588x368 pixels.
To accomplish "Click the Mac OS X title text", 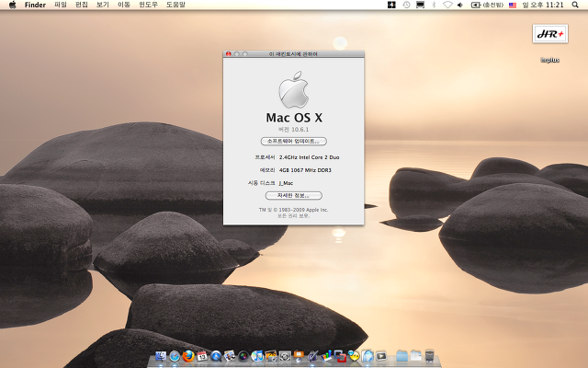I will (x=294, y=118).
